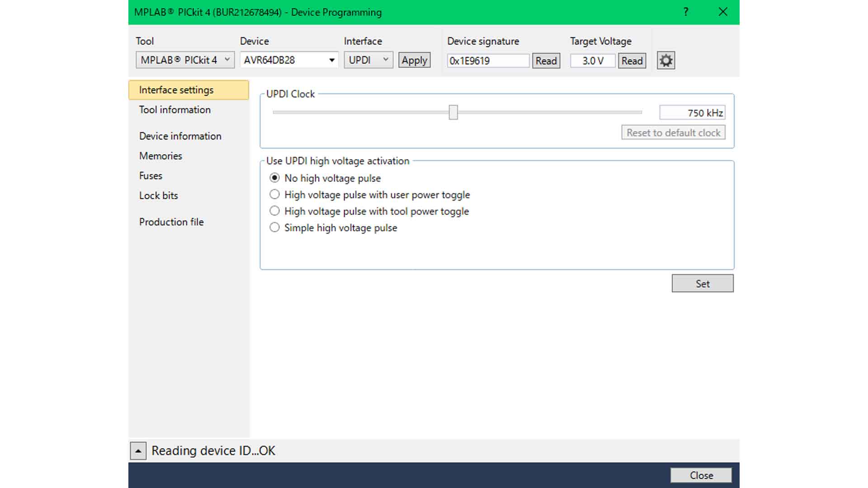Open the Device information section
Viewport: 868px width, 488px height.
(x=180, y=136)
